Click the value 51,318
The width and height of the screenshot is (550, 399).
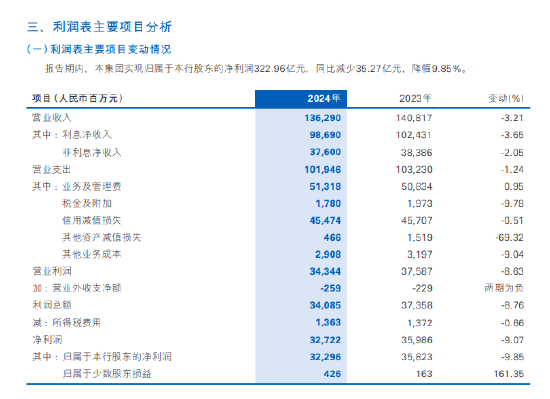point(325,187)
